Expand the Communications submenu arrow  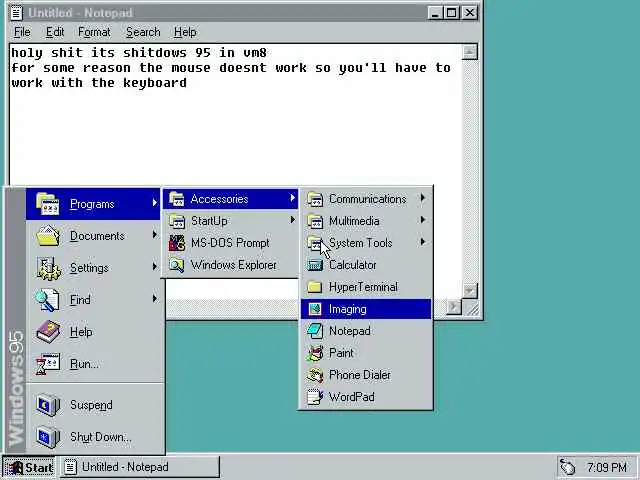coord(423,198)
